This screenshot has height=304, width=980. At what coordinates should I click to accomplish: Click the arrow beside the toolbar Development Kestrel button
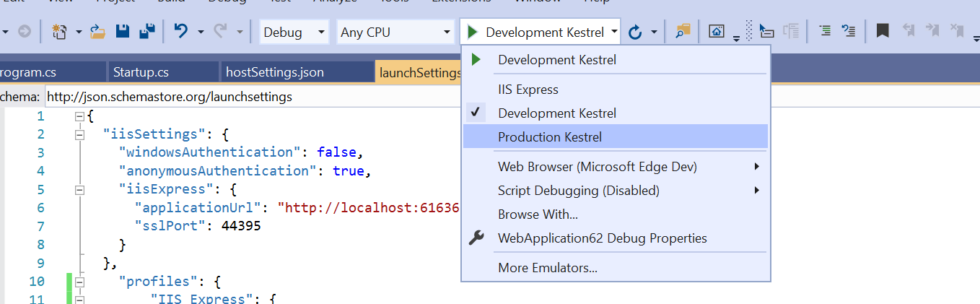point(614,32)
